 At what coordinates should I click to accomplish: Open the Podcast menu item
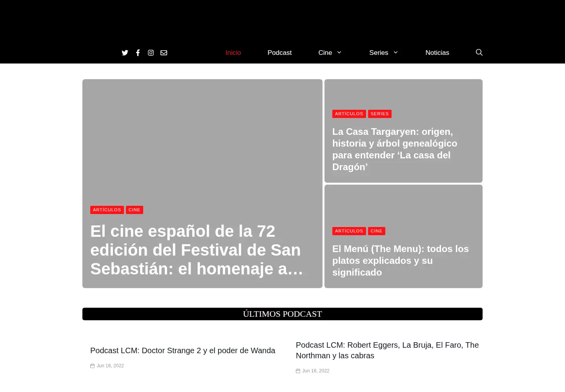[x=279, y=53]
